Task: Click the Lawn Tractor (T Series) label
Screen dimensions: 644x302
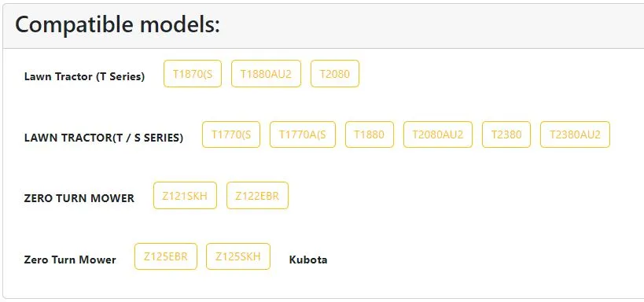Action: [x=85, y=76]
